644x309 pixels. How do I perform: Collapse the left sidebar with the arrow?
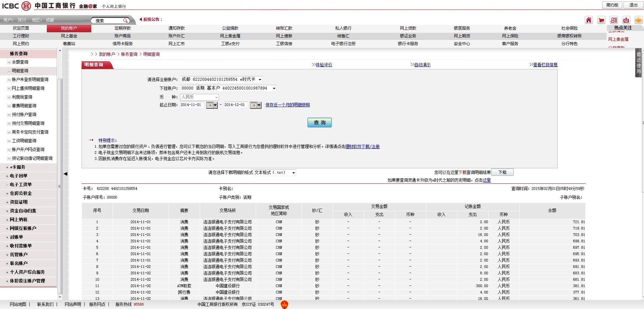pyautogui.click(x=65, y=174)
